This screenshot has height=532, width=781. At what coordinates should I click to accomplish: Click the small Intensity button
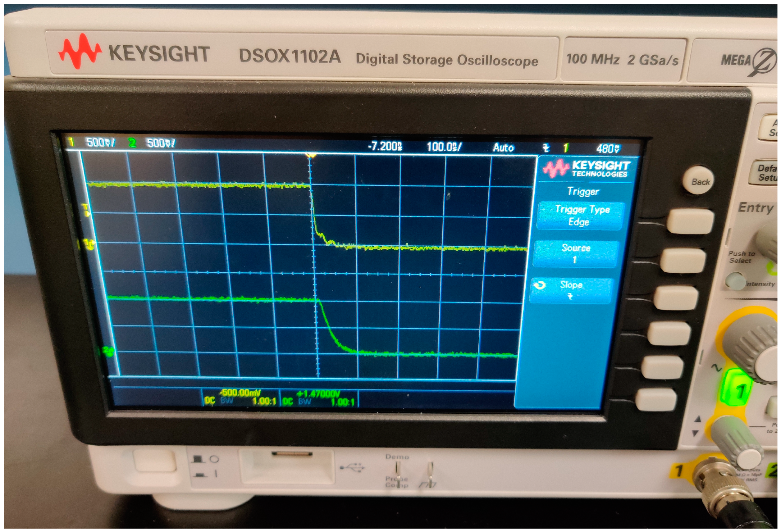coord(735,280)
